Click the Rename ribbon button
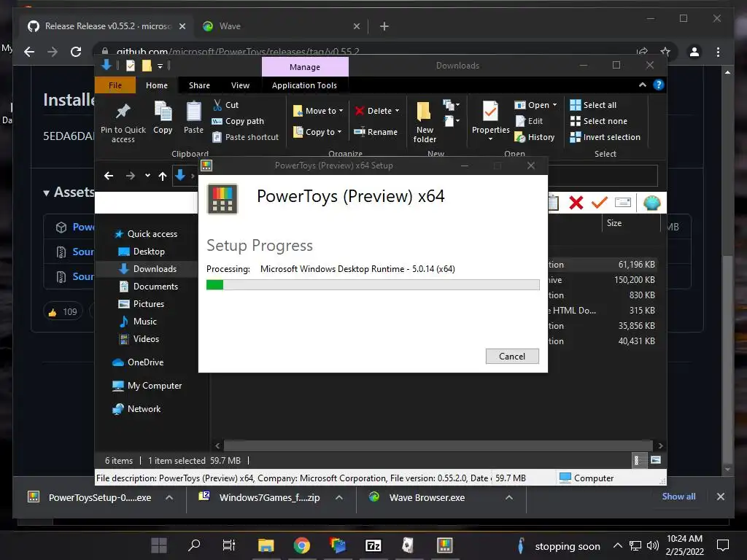Image resolution: width=747 pixels, height=560 pixels. 376,132
